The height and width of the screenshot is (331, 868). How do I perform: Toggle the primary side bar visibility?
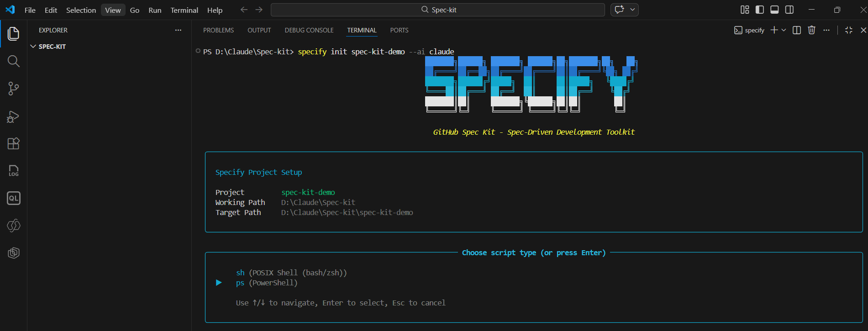tap(760, 10)
